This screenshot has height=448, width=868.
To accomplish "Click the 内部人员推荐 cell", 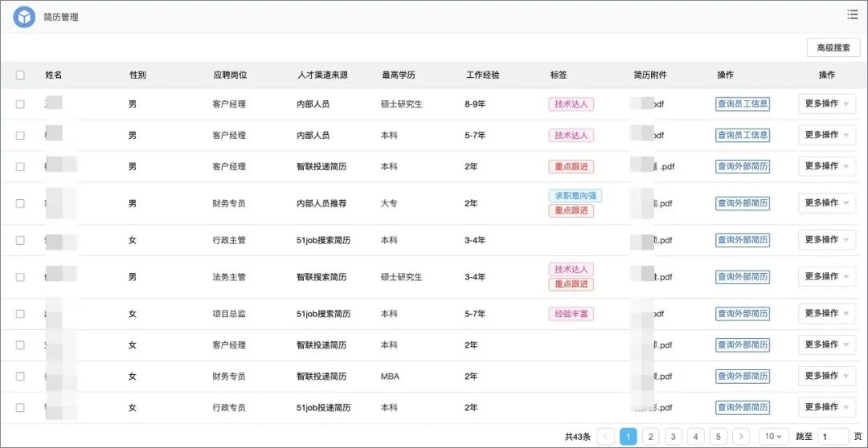I will [321, 204].
